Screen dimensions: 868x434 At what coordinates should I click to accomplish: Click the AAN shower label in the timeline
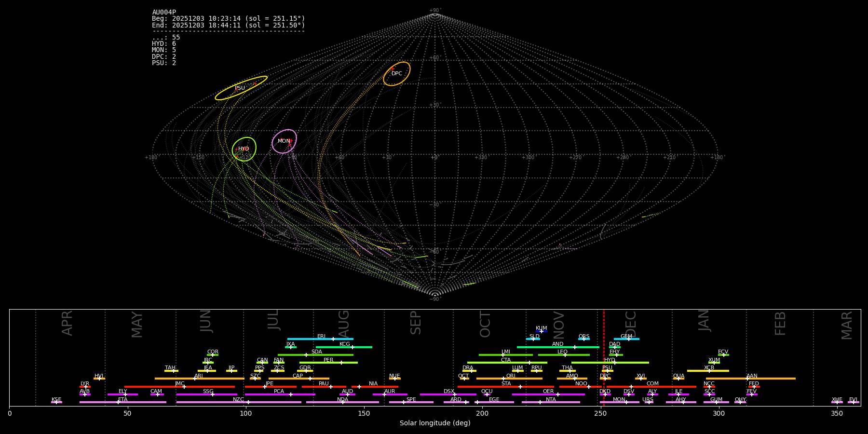[752, 376]
